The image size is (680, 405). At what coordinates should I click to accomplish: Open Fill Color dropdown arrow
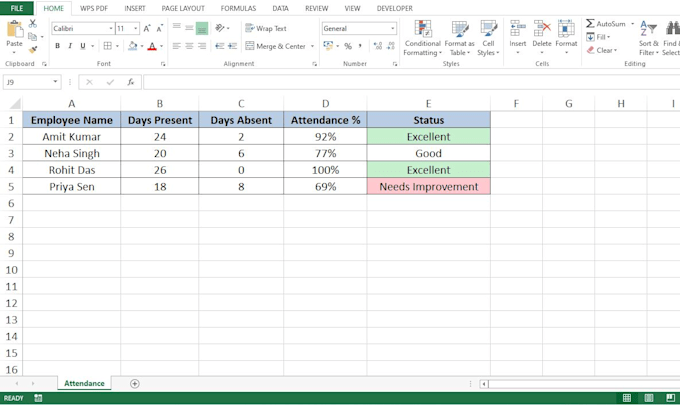point(142,46)
